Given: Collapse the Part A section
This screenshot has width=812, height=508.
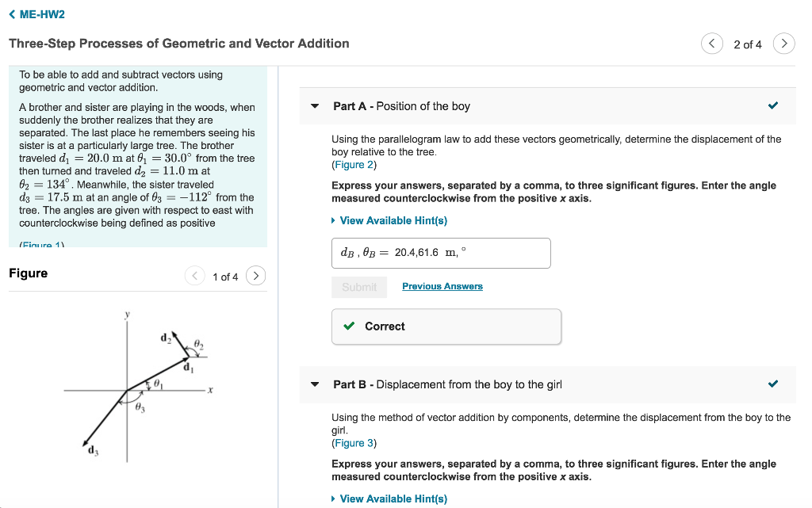Looking at the screenshot, I should [x=313, y=105].
